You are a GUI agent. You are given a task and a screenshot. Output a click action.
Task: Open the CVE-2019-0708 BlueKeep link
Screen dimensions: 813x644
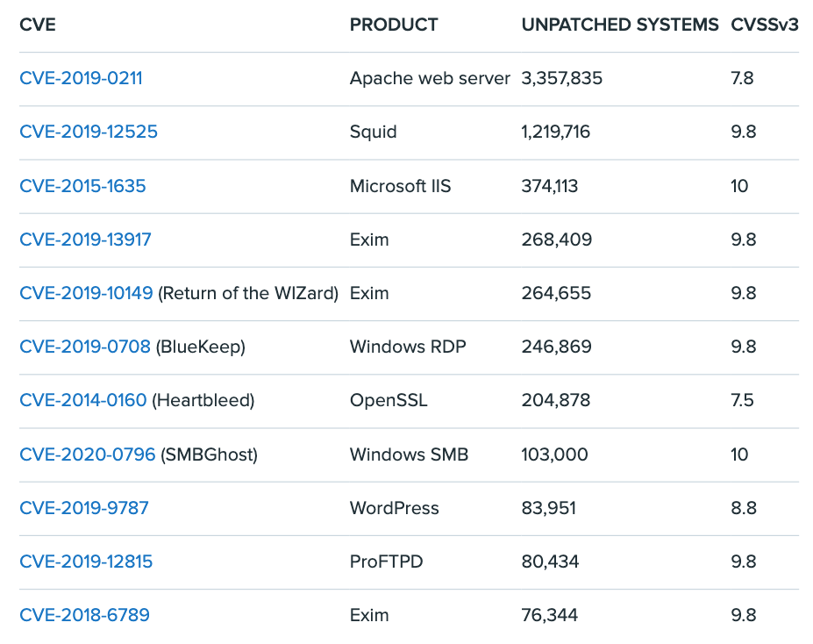point(85,347)
